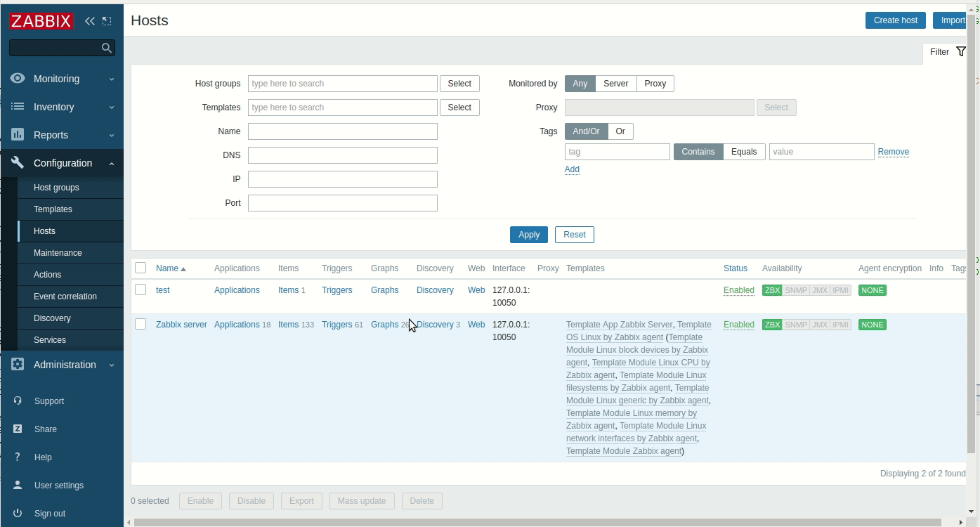Image resolution: width=980 pixels, height=527 pixels.
Task: Choose And/Or tag evaluation
Action: (x=586, y=131)
